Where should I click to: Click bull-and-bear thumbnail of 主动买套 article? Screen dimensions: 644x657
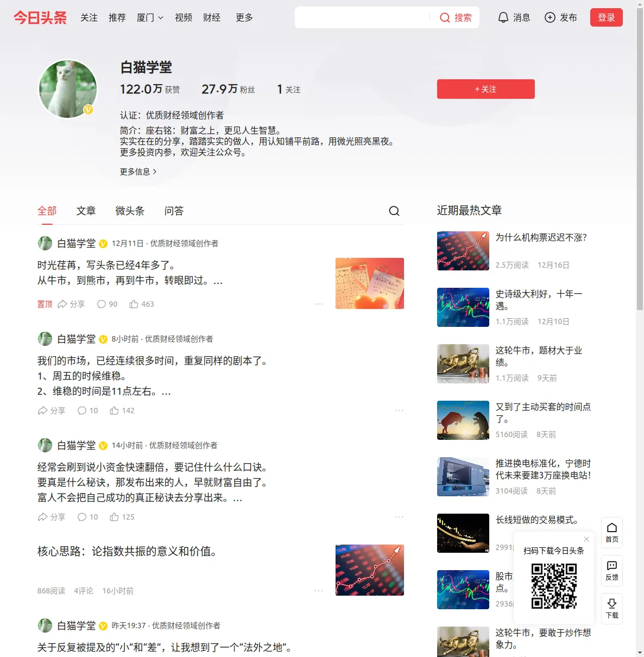463,420
